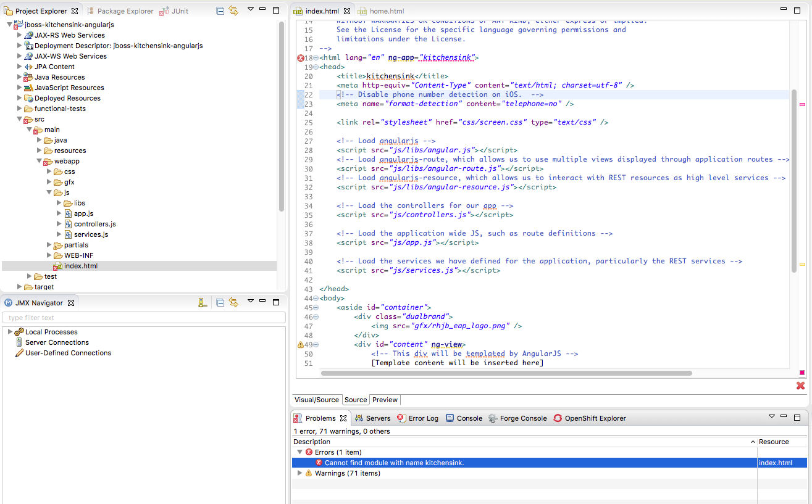Switch to the Preview editor mode
This screenshot has width=812, height=504.
point(385,400)
